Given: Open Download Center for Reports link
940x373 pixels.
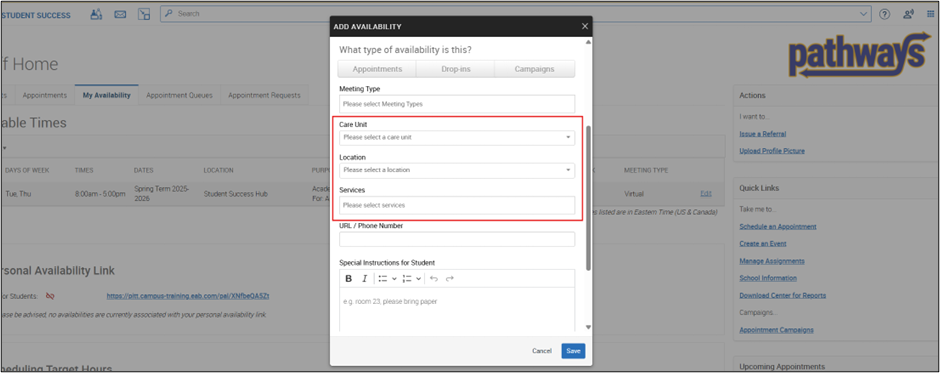Looking at the screenshot, I should tap(782, 296).
